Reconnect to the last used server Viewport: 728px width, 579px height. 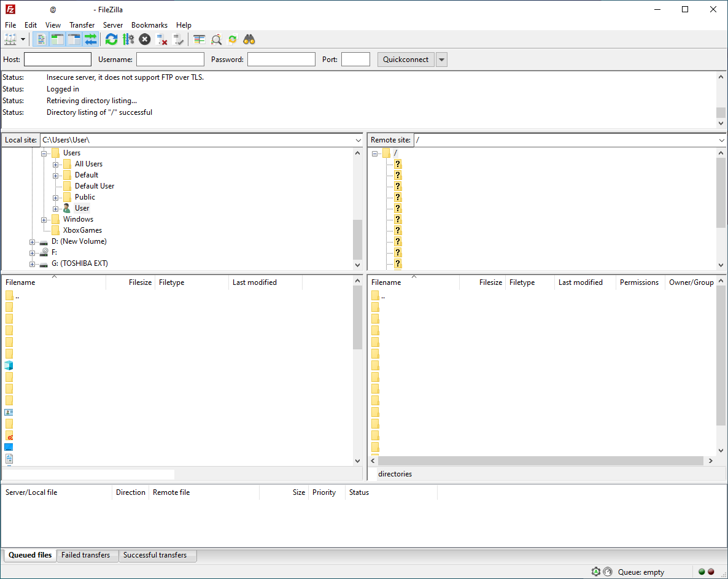(178, 39)
